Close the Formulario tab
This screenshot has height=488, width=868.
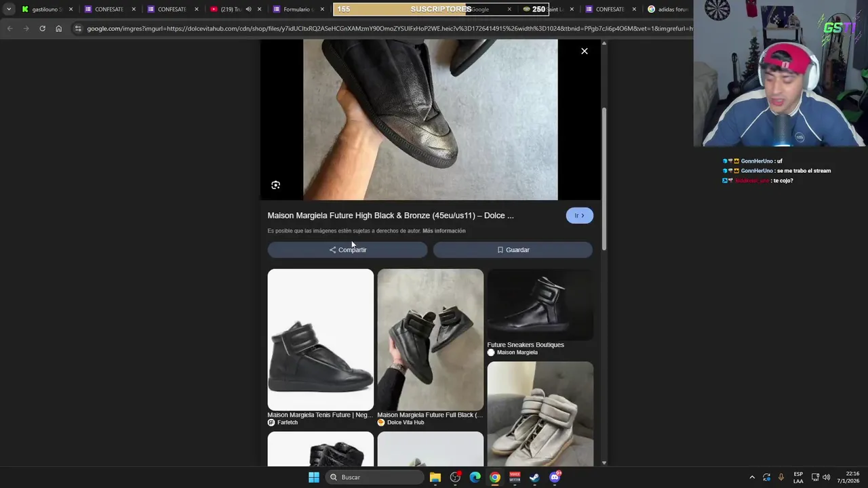(321, 9)
